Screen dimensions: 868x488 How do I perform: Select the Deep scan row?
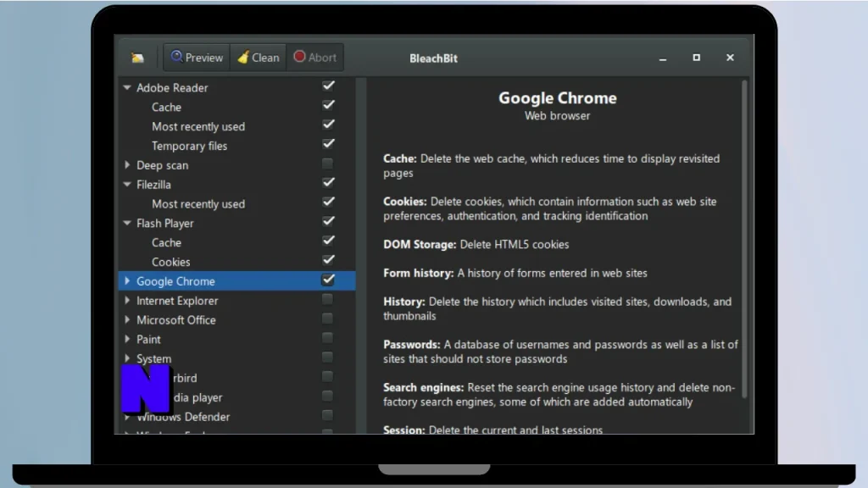(237, 165)
